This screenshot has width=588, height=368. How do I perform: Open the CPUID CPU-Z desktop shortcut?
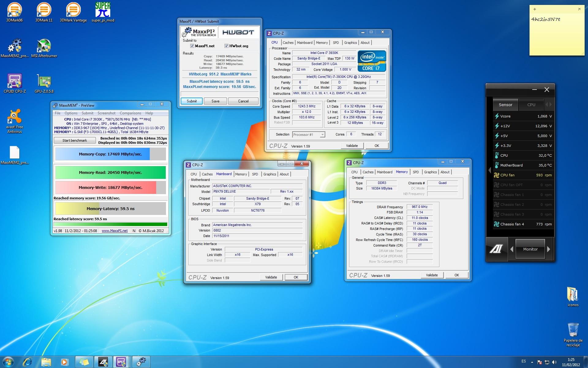(x=14, y=83)
